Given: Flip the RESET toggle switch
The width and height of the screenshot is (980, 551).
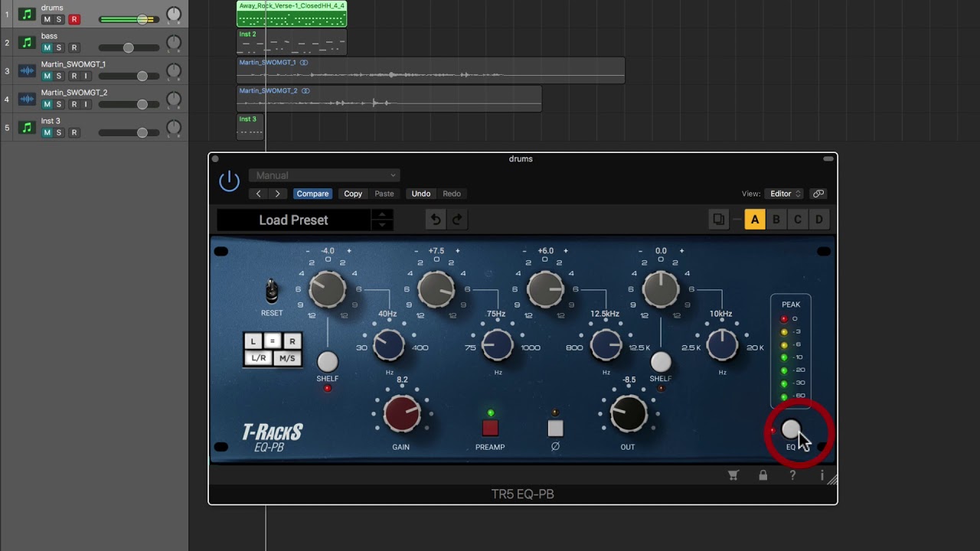Looking at the screenshot, I should point(271,291).
